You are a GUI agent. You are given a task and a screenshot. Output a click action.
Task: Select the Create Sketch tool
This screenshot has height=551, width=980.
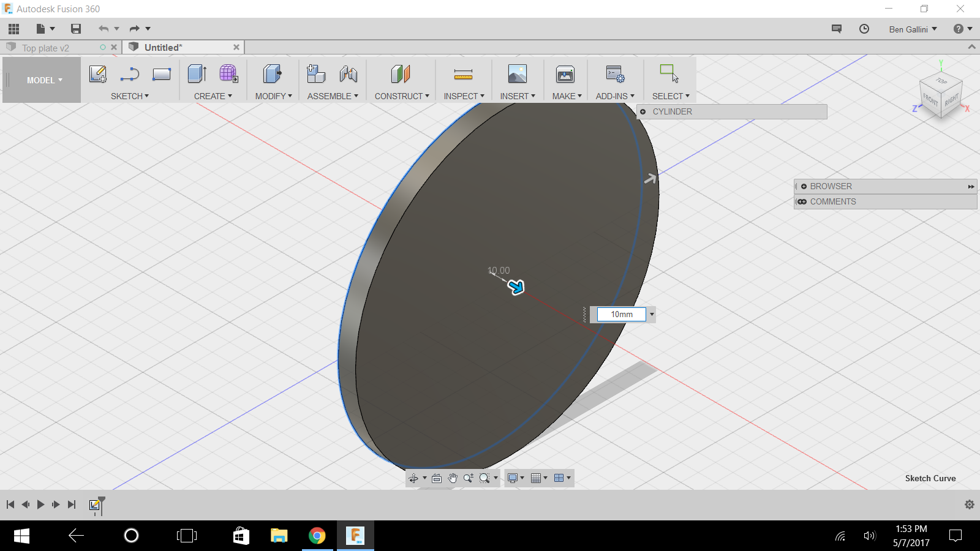[x=98, y=74]
